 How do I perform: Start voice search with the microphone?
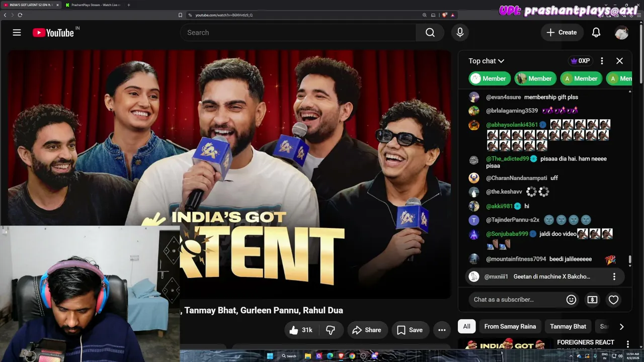[x=460, y=33]
